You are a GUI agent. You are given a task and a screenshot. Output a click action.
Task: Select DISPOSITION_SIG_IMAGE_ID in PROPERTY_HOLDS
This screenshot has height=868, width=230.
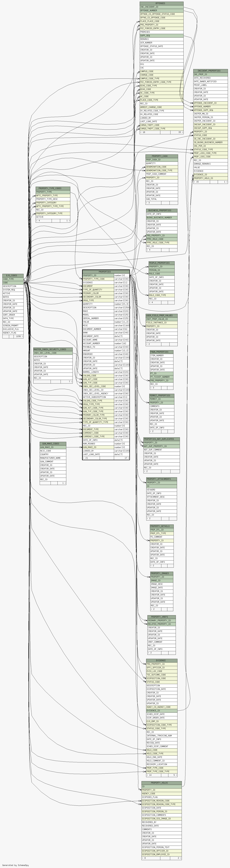(x=161, y=818)
